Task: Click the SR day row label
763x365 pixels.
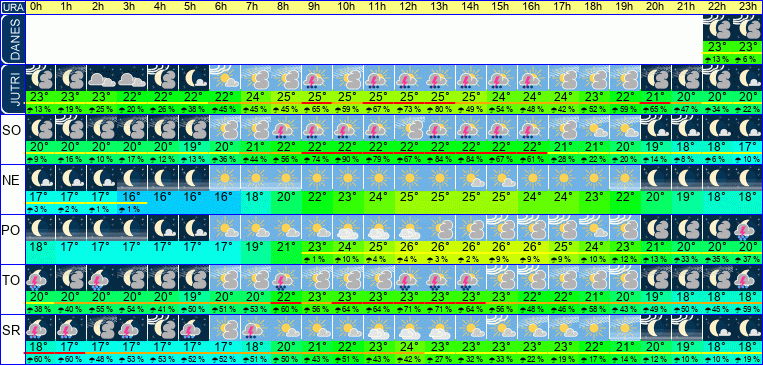Action: (x=12, y=330)
